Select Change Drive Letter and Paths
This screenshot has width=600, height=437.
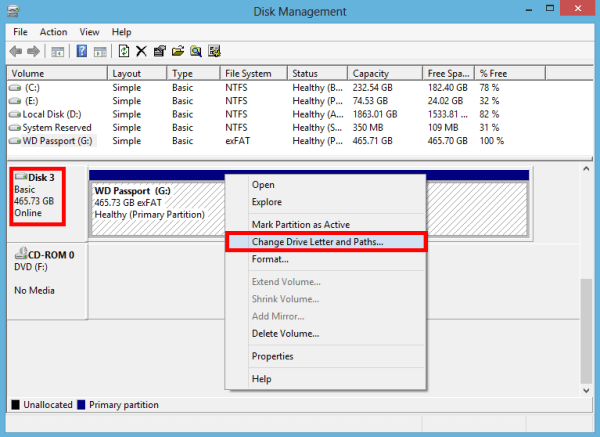(x=326, y=241)
